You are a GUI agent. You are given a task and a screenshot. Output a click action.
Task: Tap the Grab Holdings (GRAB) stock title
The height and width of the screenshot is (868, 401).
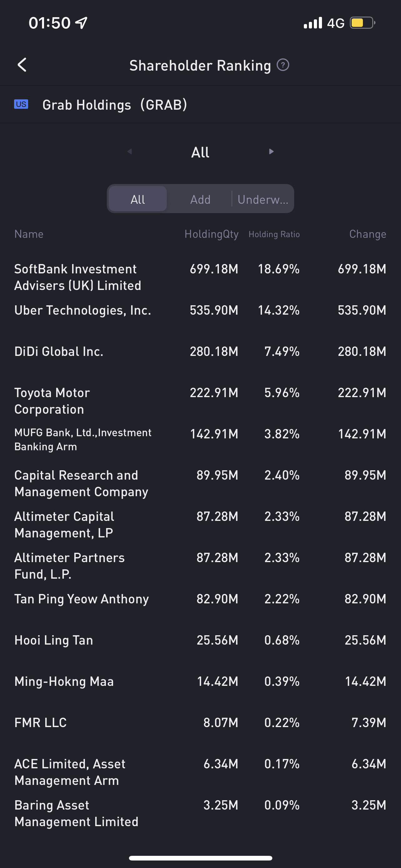(115, 105)
